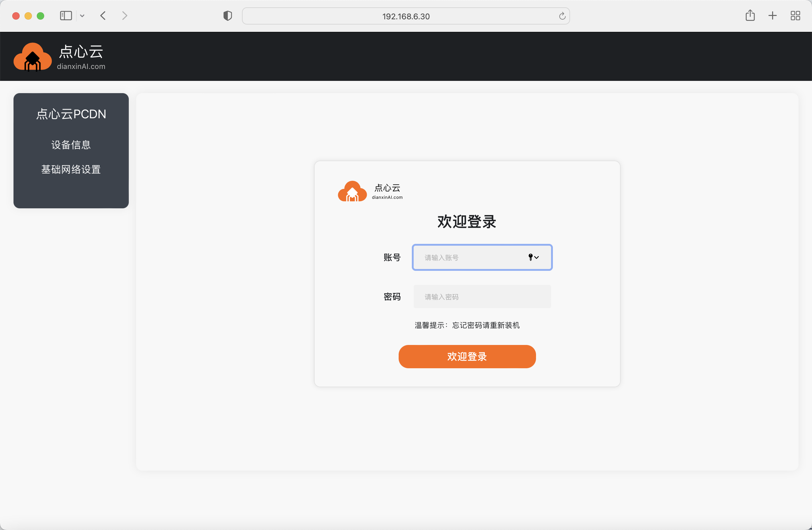Go forward with the browser forward arrow
The width and height of the screenshot is (812, 530).
(x=124, y=16)
